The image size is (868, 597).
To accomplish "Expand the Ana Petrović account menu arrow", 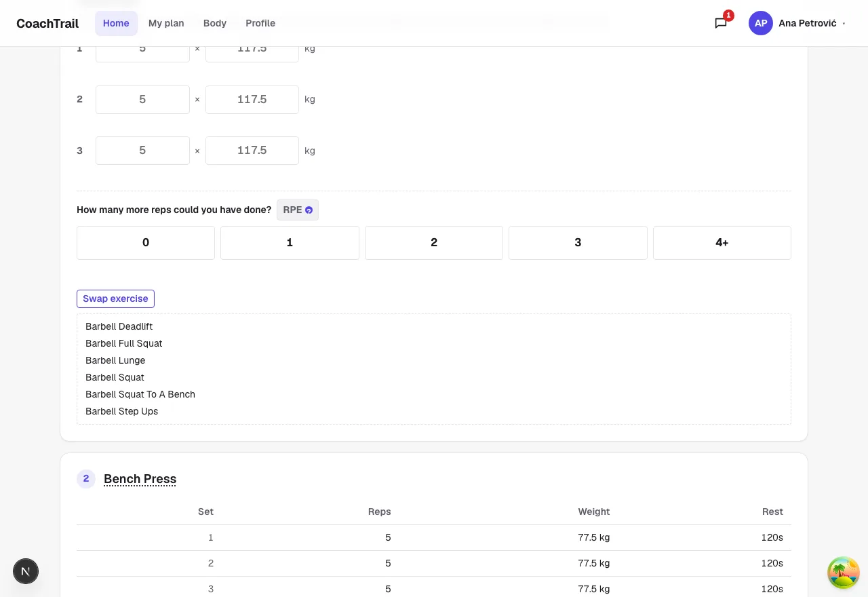I will [844, 24].
